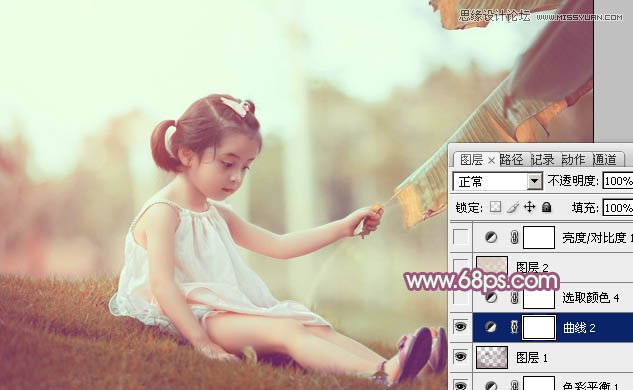Show the hidden 选取颜色 4 layer
Viewport: 633px width, 390px height.
461,298
